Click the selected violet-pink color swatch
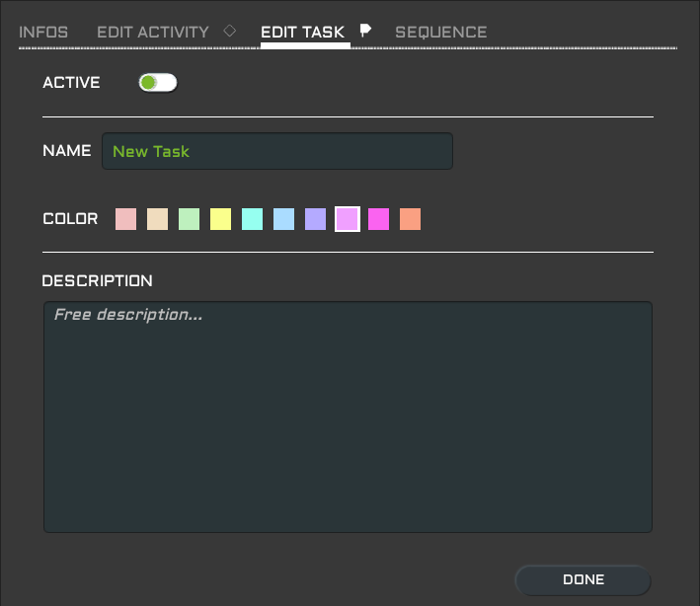The image size is (700, 606). click(348, 219)
